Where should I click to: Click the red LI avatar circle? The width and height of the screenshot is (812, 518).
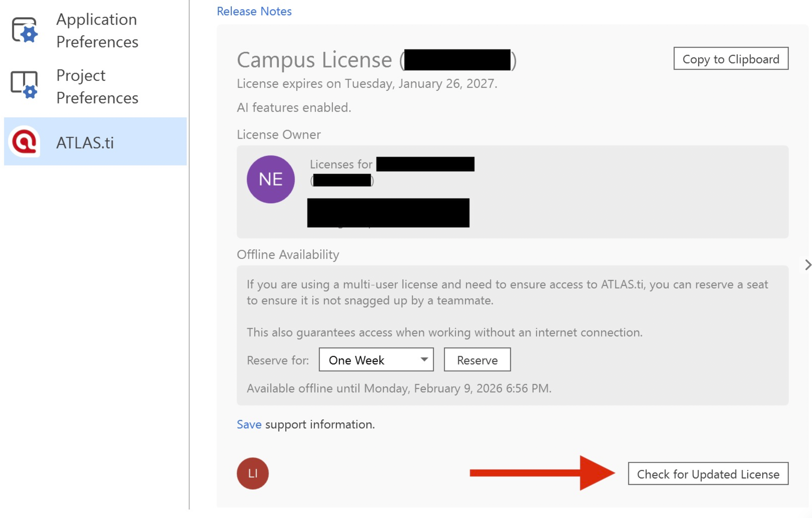point(253,473)
